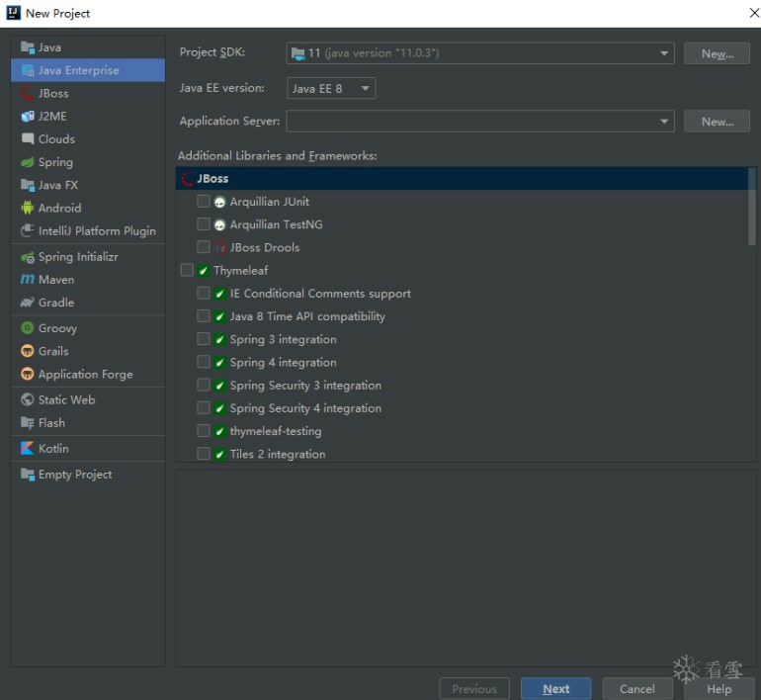This screenshot has width=761, height=700.
Task: Select the Android robot icon
Action: pyautogui.click(x=28, y=209)
